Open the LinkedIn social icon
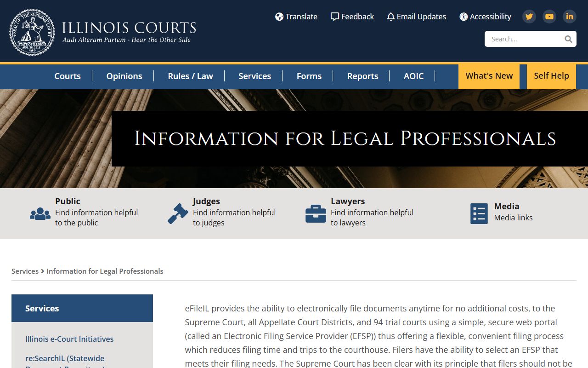Viewport: 588px width, 368px height. coord(570,17)
